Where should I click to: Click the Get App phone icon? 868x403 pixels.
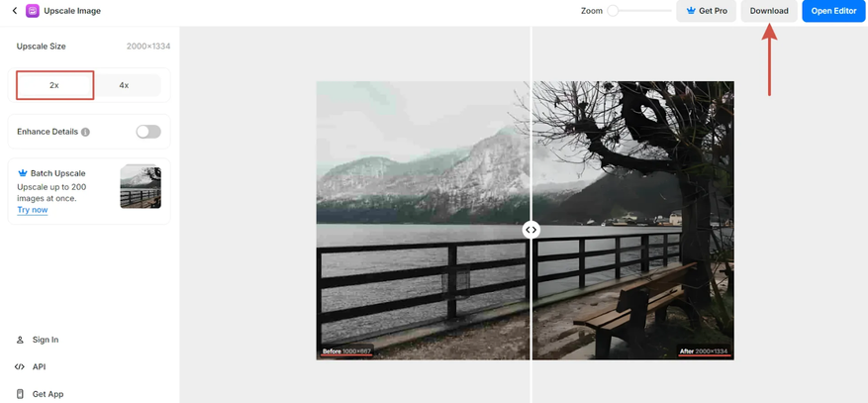point(21,394)
